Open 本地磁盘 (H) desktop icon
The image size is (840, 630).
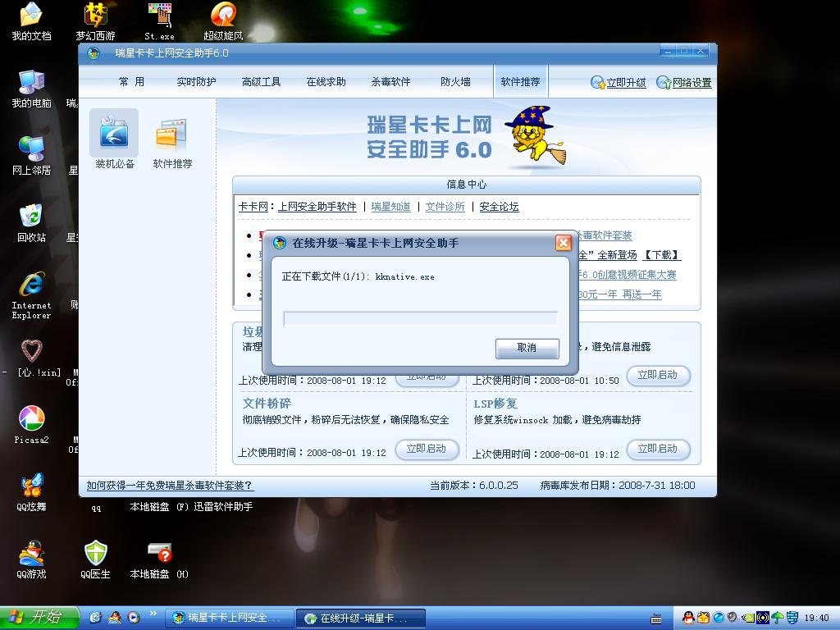coord(160,561)
